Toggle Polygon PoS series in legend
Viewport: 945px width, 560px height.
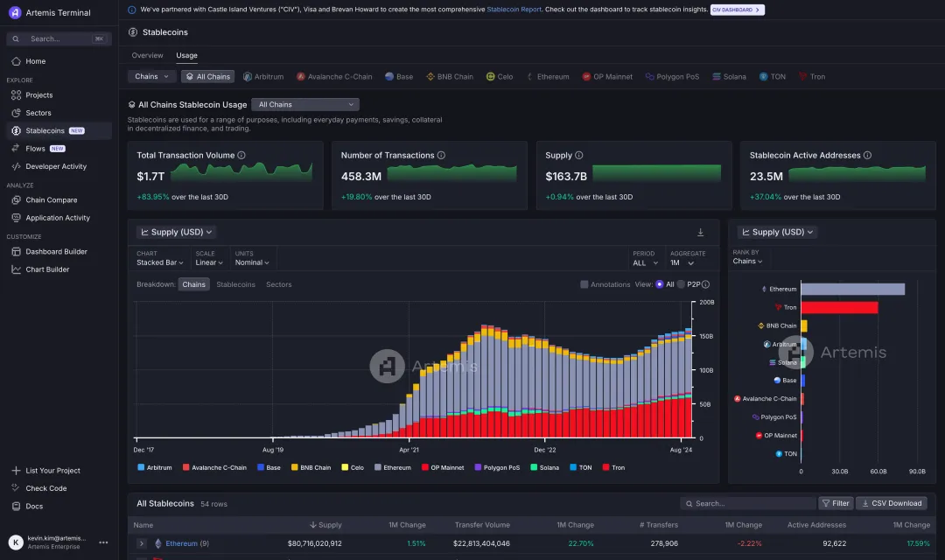point(497,468)
